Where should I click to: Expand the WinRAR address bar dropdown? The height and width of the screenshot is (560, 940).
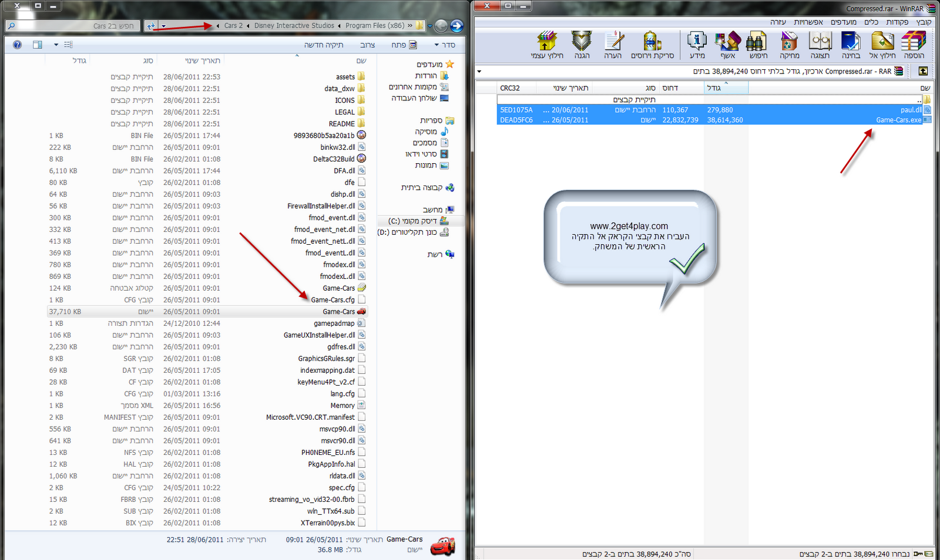click(479, 72)
